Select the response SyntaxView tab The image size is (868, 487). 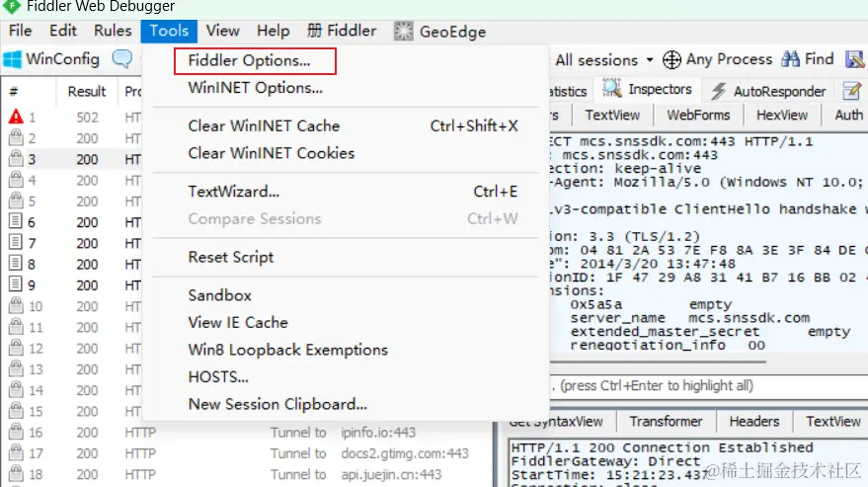point(556,422)
